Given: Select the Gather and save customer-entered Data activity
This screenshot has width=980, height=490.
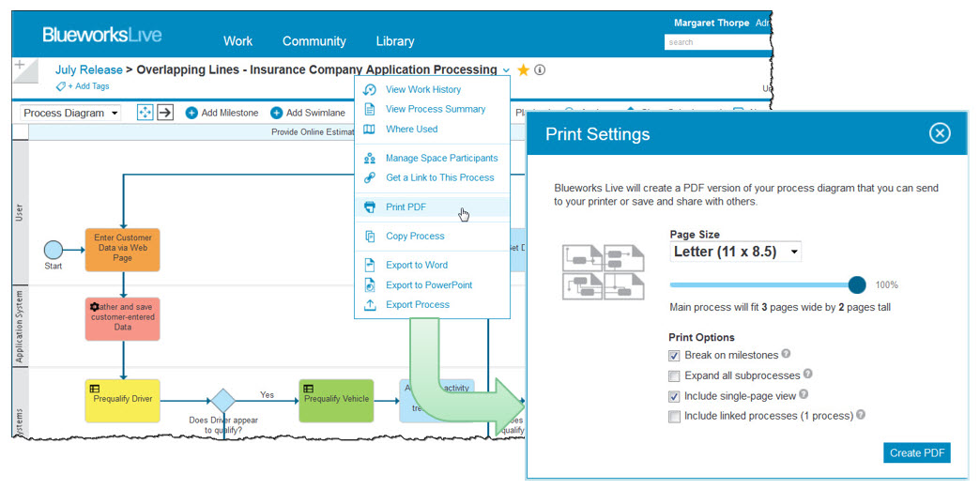Looking at the screenshot, I should [122, 319].
